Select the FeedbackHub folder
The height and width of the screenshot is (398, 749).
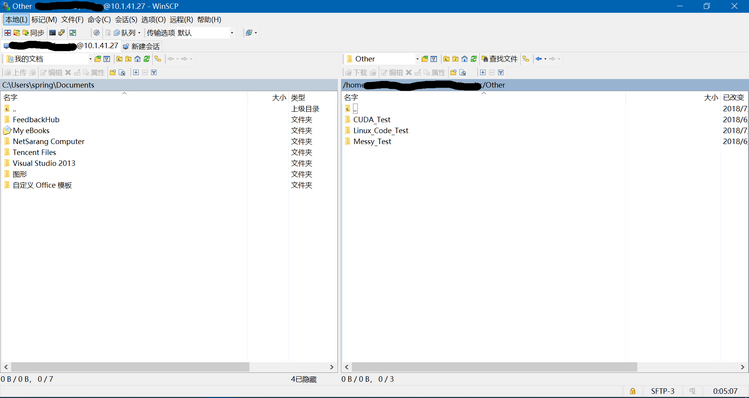coord(36,119)
